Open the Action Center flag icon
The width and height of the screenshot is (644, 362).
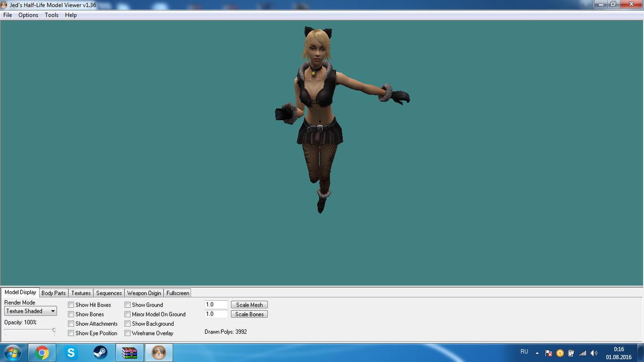coord(549,353)
